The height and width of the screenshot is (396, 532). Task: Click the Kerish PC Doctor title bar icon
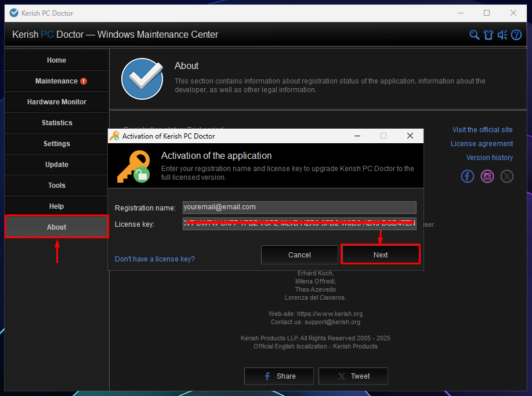[14, 13]
